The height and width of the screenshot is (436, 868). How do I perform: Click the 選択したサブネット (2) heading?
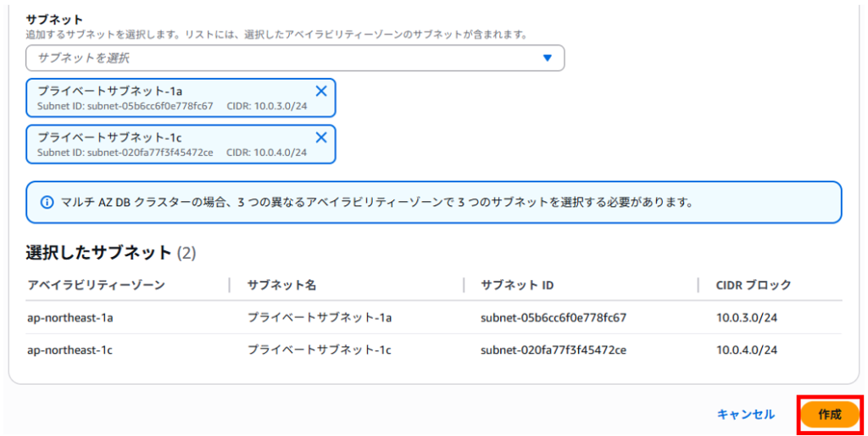coord(111,253)
